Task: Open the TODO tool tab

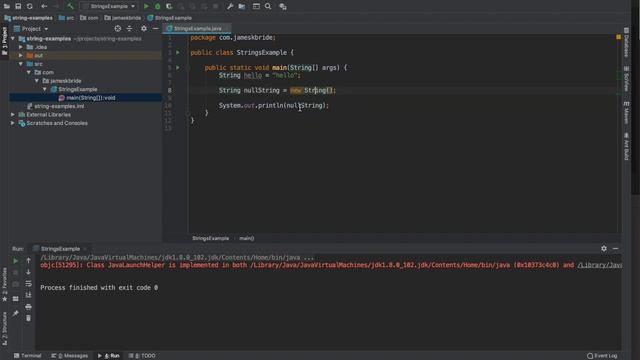Action: [142, 356]
